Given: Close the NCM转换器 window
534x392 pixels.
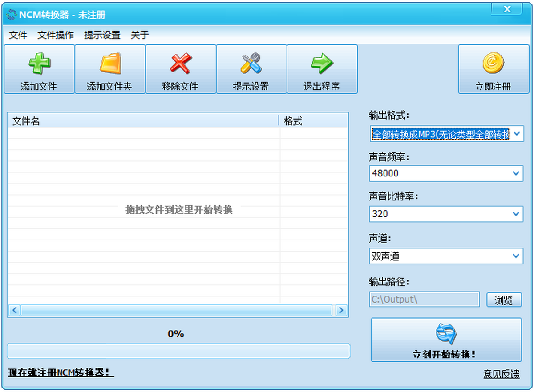Looking at the screenshot, I should click(x=507, y=9).
